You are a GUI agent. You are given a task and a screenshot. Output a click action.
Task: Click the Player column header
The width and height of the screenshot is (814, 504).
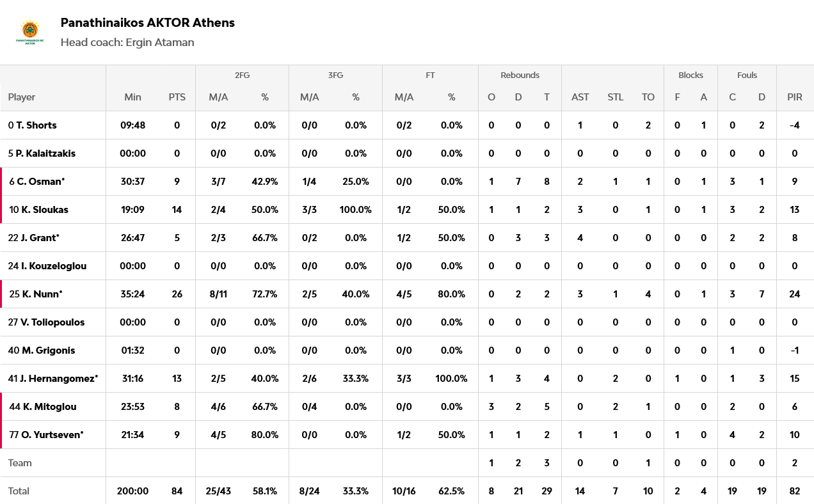(x=22, y=97)
